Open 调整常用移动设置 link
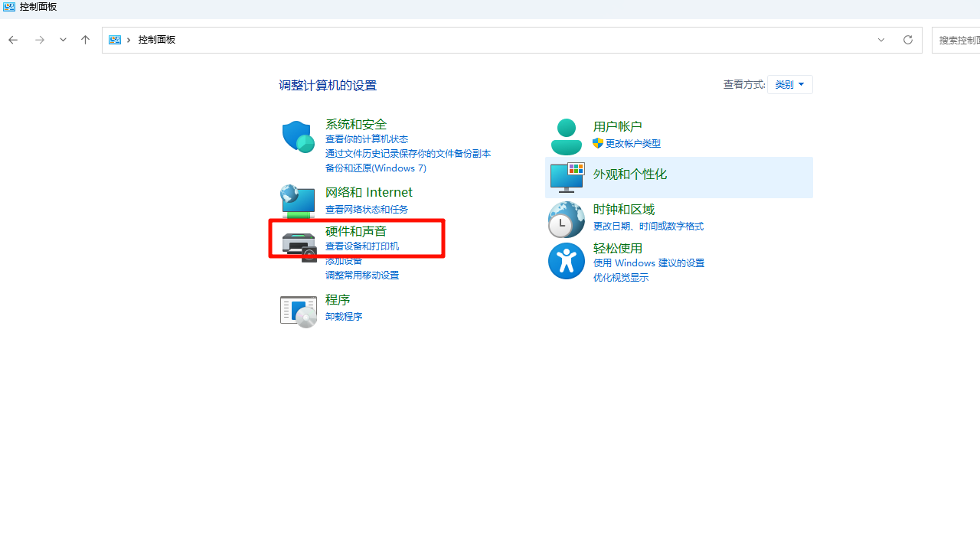Viewport: 980px width, 551px height. point(362,275)
